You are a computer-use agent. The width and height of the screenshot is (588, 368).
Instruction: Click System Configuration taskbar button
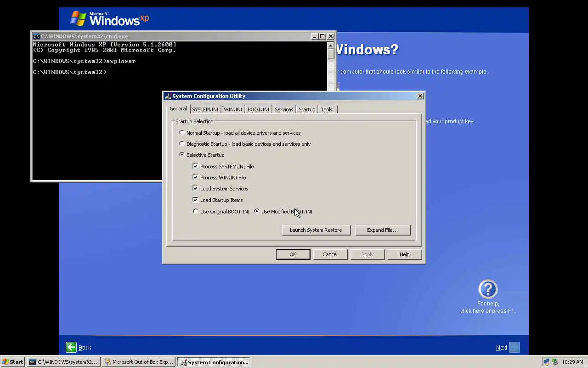214,362
